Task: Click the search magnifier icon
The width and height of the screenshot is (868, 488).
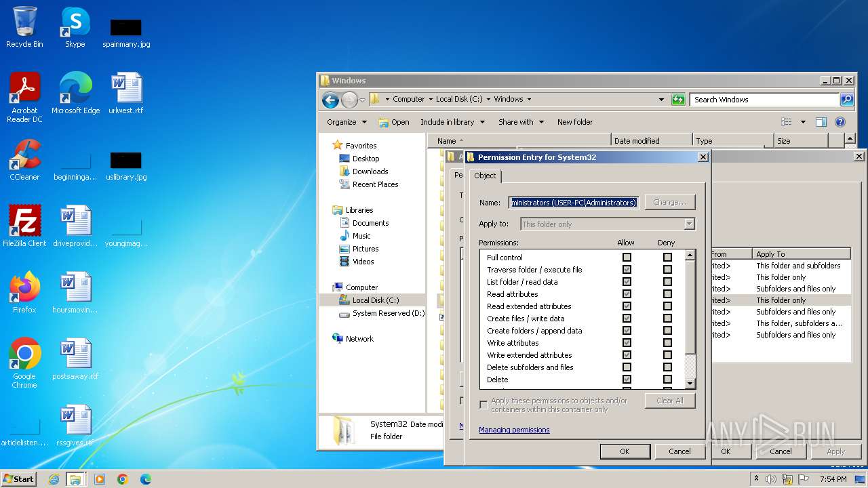Action: coord(846,100)
